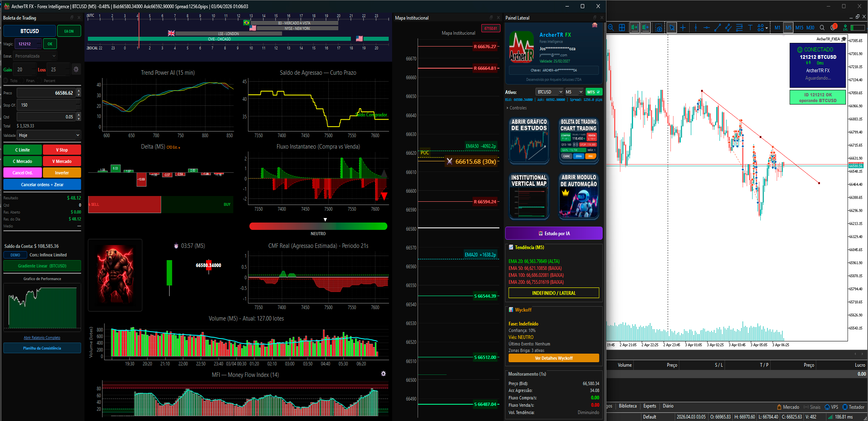868x421 pixels.
Task: Click the monkey icon in Painel Lateral
Action: point(595,25)
